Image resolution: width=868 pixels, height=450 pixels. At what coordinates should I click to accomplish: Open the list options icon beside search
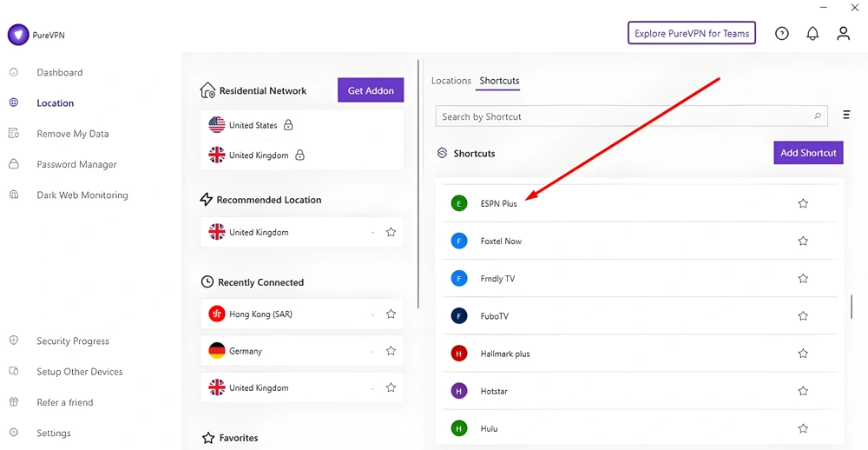pos(846,115)
